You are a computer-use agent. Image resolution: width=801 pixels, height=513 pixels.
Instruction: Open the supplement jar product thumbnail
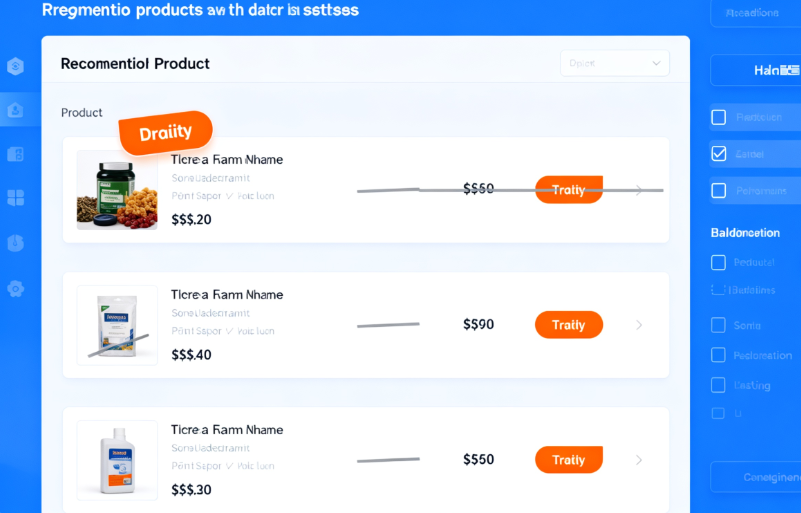click(117, 191)
